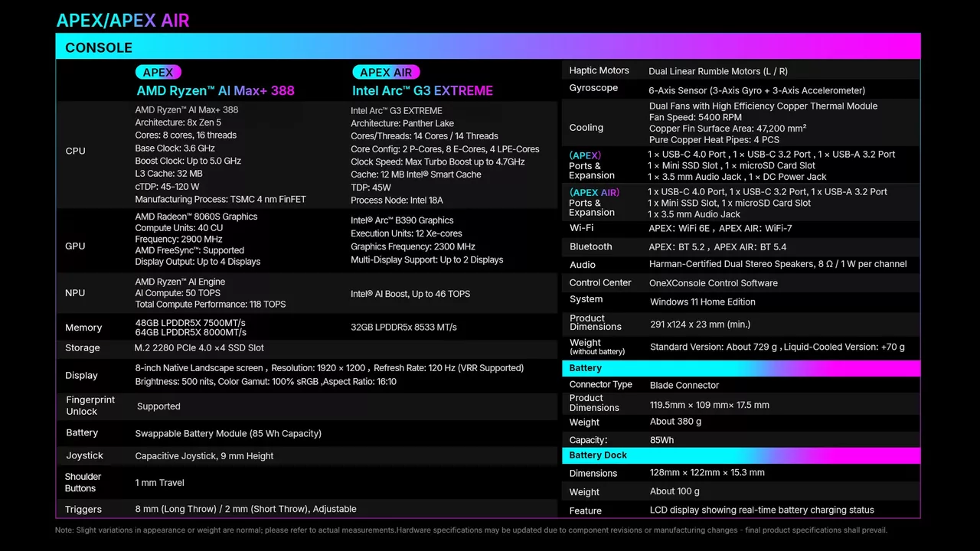Click '291 x124 x 23 mm (min.)' text
This screenshot has width=980, height=551.
(700, 324)
